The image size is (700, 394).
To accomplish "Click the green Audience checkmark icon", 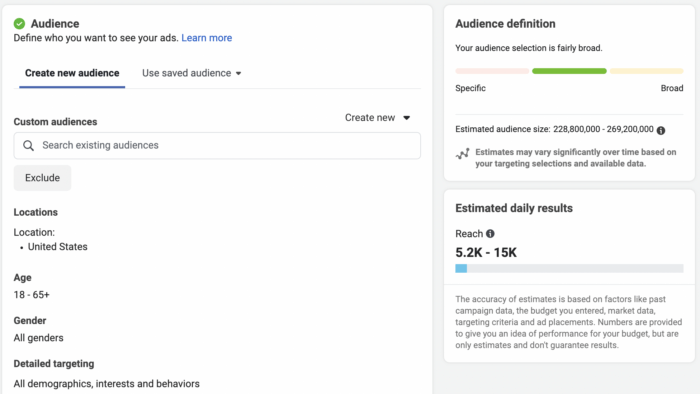I will [x=19, y=23].
